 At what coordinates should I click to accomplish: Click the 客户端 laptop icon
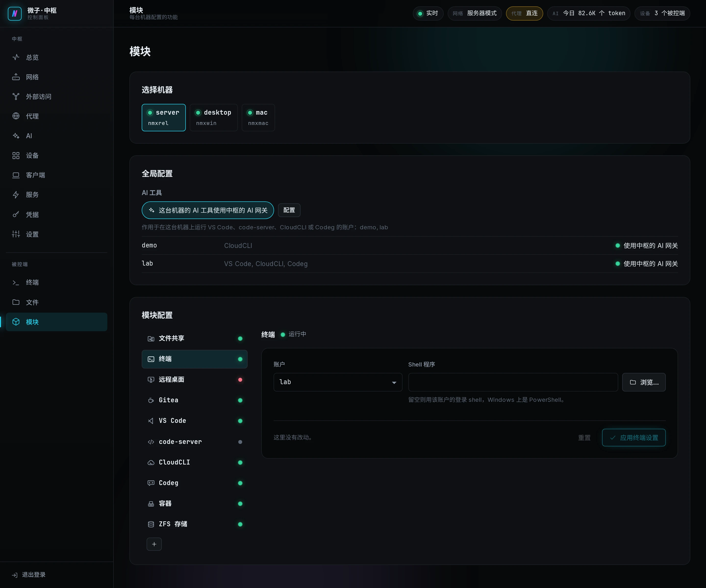click(16, 175)
